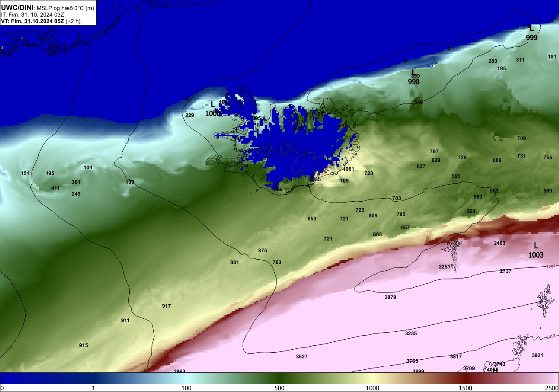Click the height value 563
The image size is (559, 392).
pyautogui.click(x=471, y=211)
